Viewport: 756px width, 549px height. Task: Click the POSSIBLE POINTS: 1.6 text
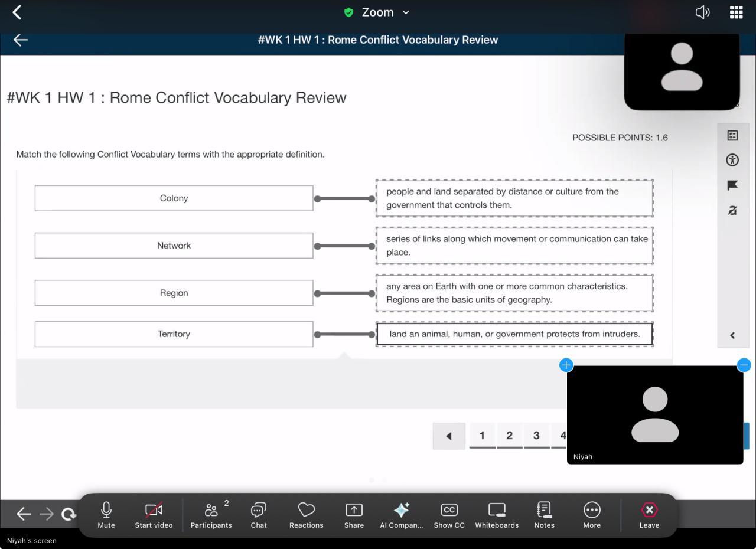[x=620, y=138]
